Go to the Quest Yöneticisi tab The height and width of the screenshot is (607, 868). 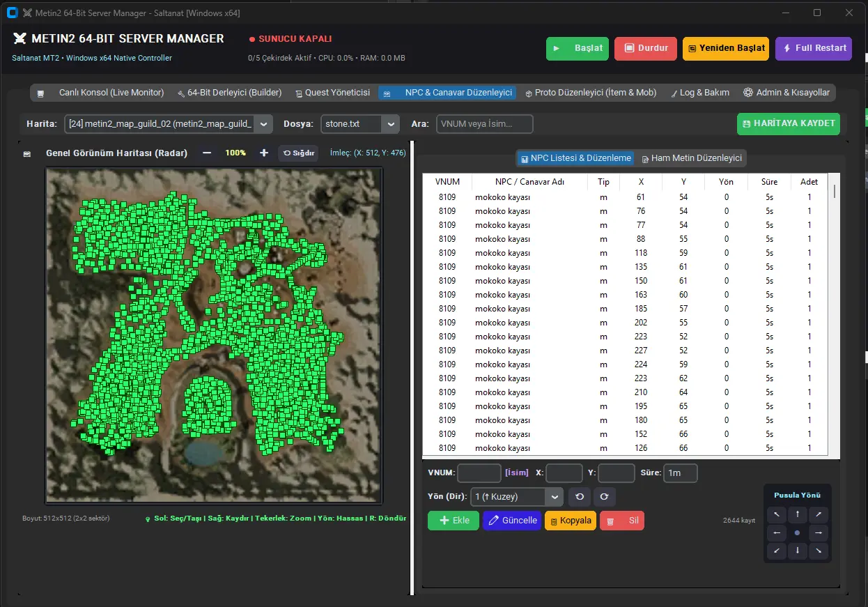pos(332,93)
